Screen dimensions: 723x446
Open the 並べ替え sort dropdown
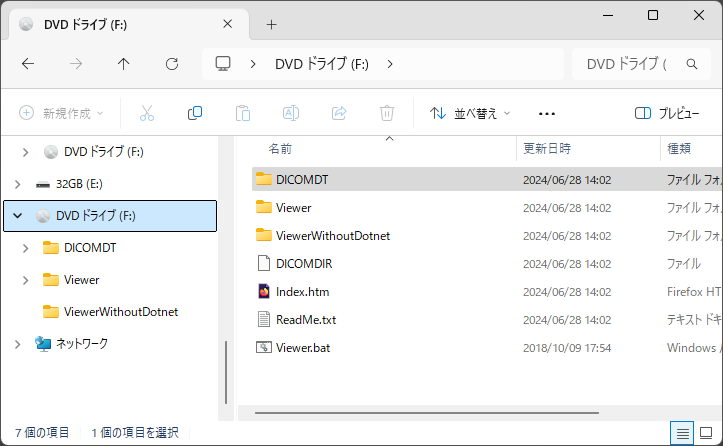[x=469, y=113]
